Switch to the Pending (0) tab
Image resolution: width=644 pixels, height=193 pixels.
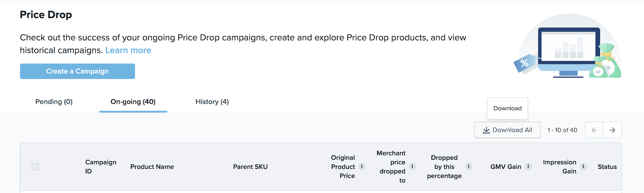tap(54, 102)
